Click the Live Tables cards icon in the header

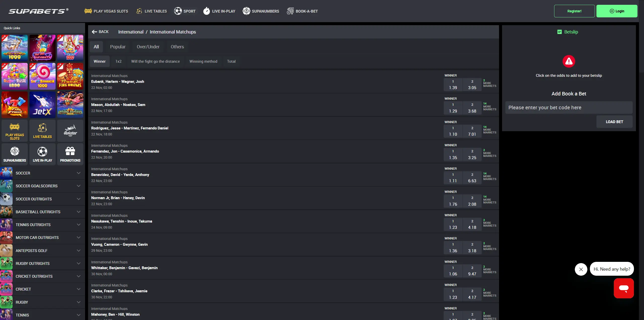pyautogui.click(x=139, y=11)
